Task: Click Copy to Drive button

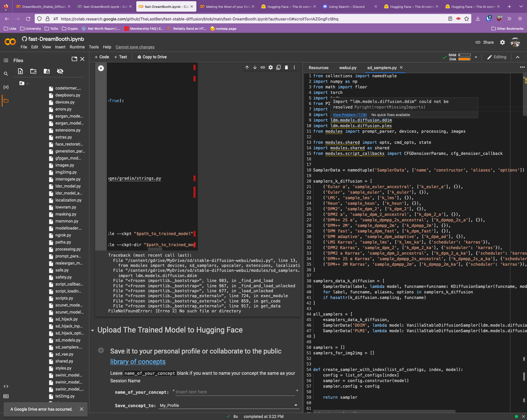Action: click(x=152, y=57)
